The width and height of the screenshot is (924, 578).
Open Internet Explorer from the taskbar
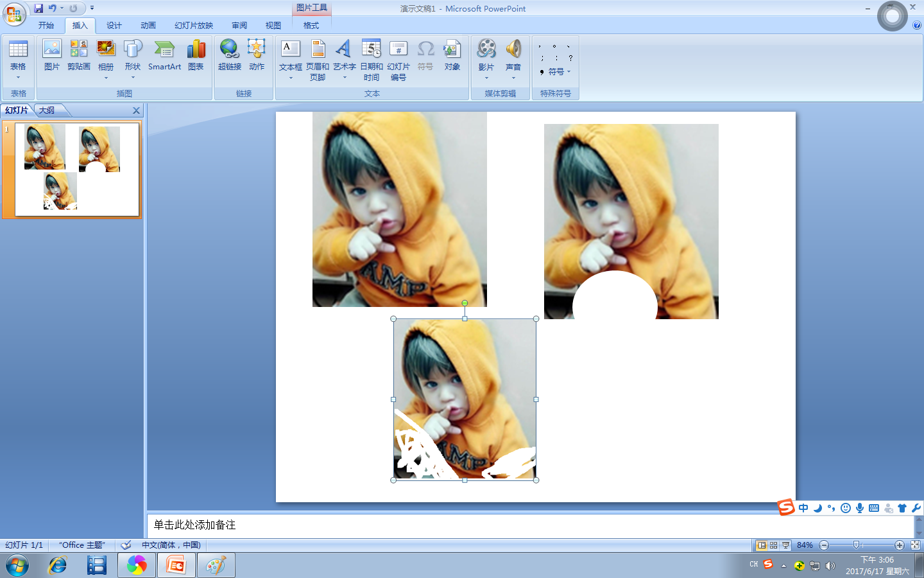point(58,565)
